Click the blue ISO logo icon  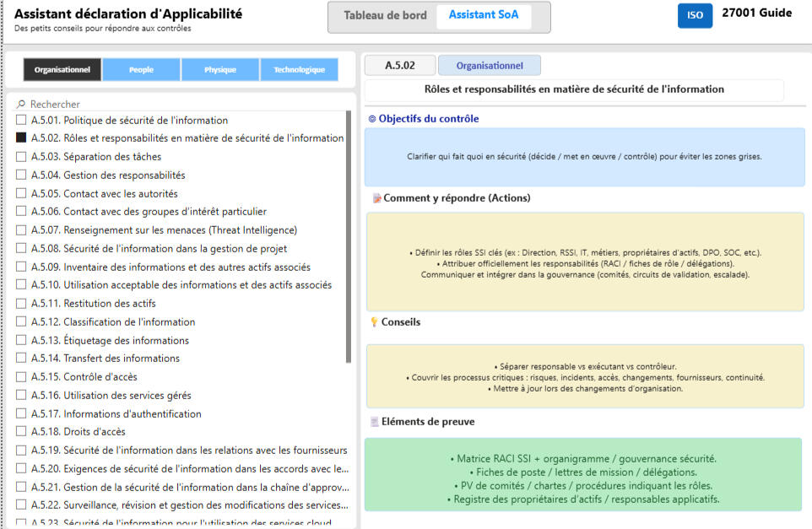(695, 15)
